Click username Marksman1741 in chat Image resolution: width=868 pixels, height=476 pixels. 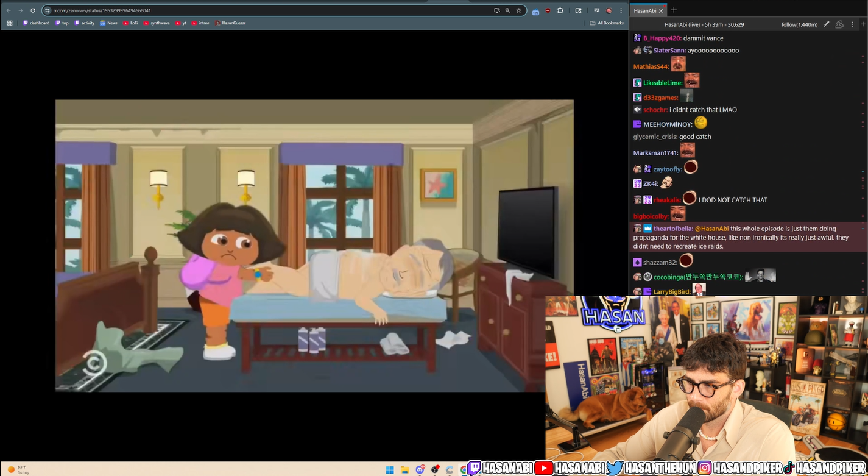655,154
